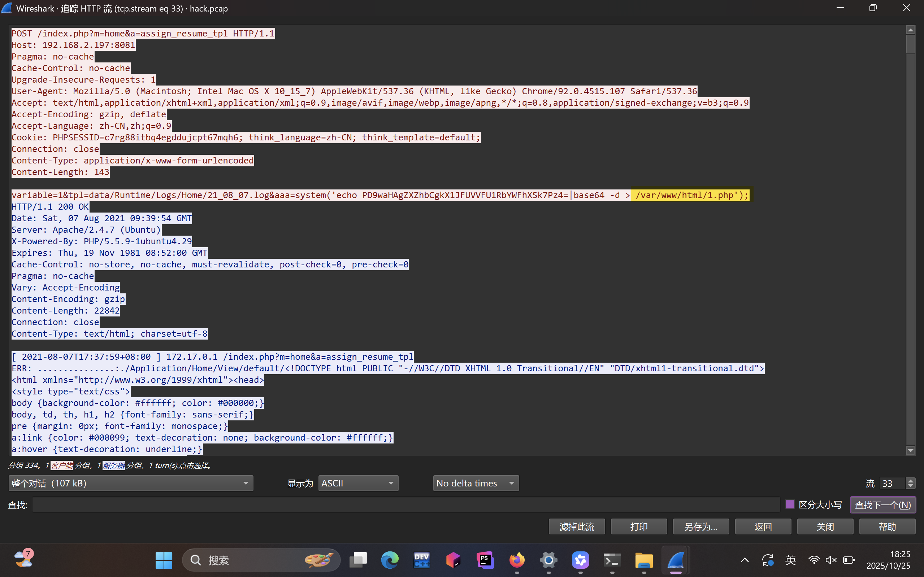Open File Explorer from the taskbar

pyautogui.click(x=644, y=560)
